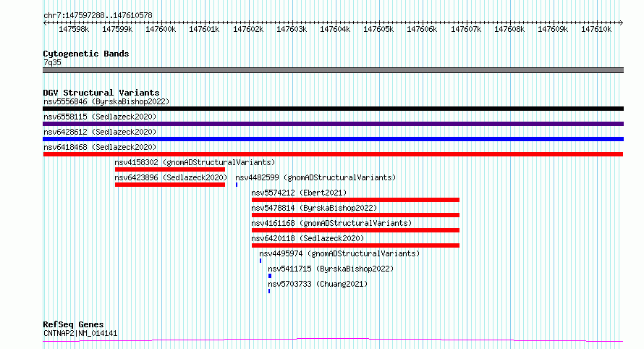This screenshot has height=349, width=644.
Task: Open the CNTNAP2|NM_014141 gene label
Action: pos(80,333)
